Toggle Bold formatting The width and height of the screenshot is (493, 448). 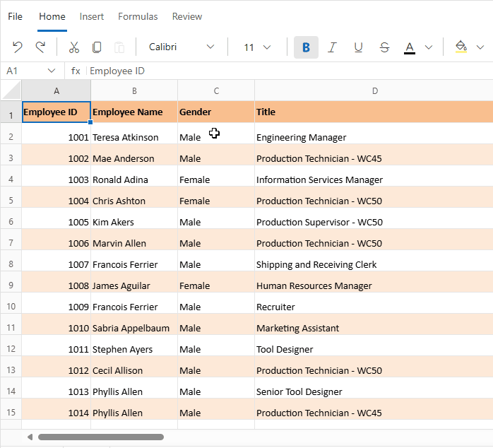pyautogui.click(x=306, y=47)
